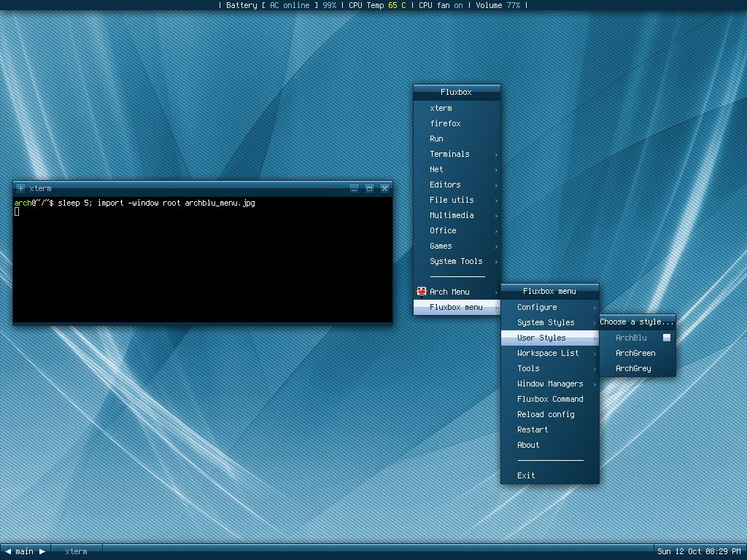Open the Arch Menu entry
The height and width of the screenshot is (560, 747).
(457, 292)
